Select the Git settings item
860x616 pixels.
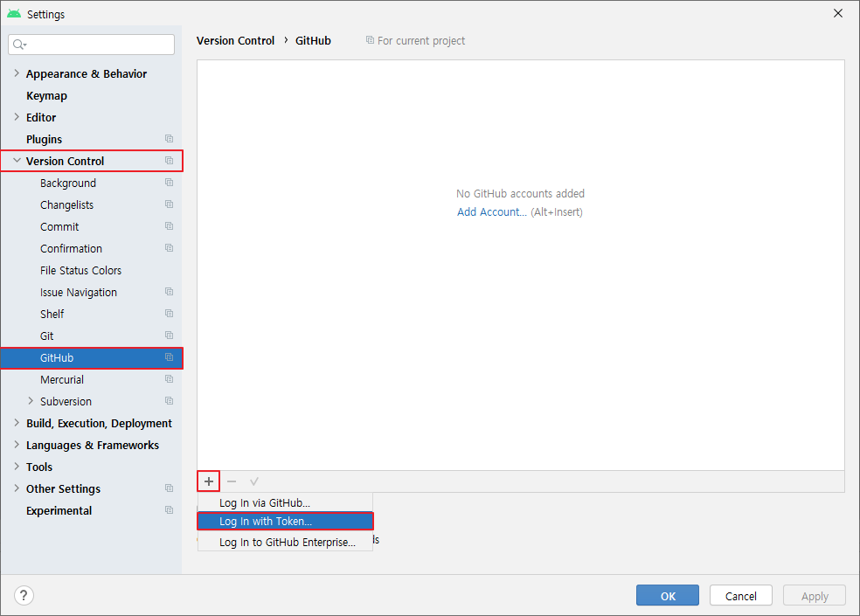tap(46, 336)
